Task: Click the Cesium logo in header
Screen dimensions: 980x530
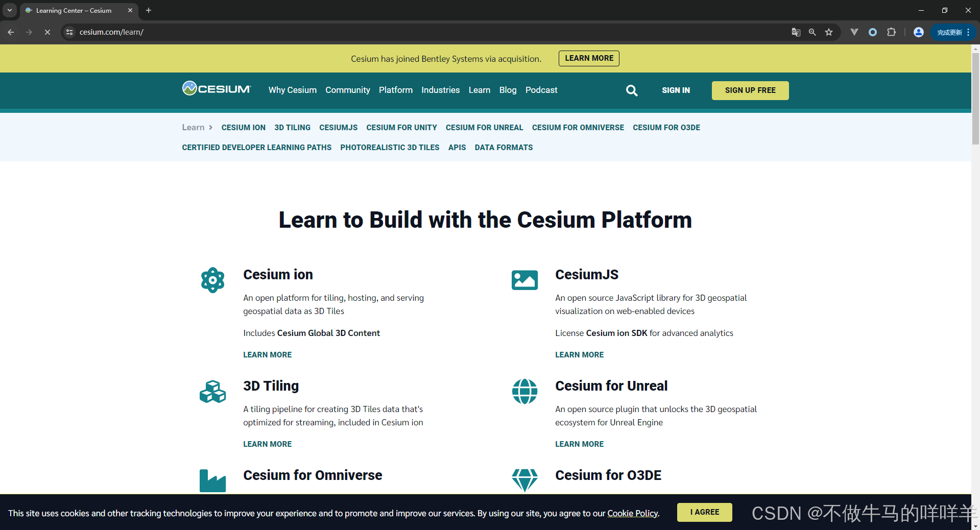Action: pos(217,89)
